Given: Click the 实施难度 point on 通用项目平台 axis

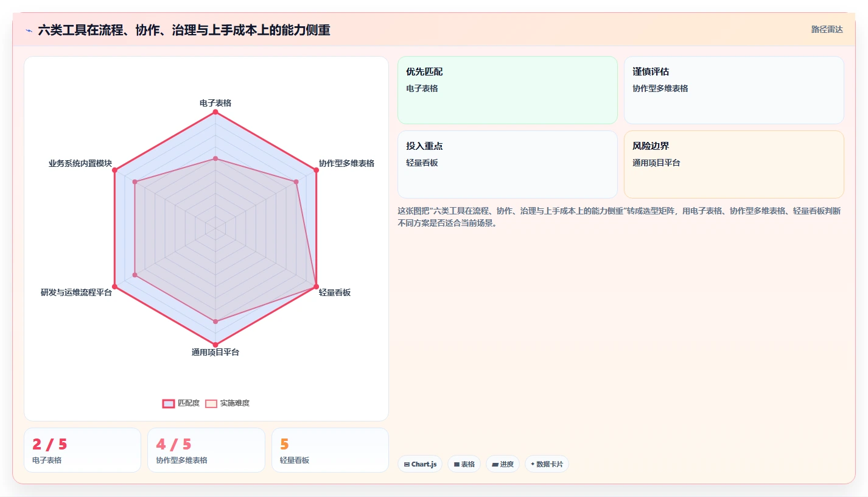Looking at the screenshot, I should pos(215,322).
